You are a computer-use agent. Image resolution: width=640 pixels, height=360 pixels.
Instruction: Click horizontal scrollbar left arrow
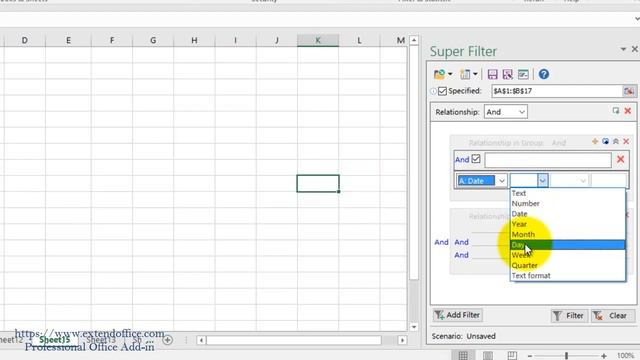pyautogui.click(x=201, y=340)
